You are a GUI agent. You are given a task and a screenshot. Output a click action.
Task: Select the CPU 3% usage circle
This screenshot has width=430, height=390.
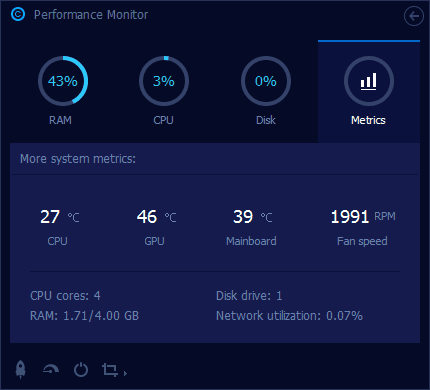pos(164,81)
